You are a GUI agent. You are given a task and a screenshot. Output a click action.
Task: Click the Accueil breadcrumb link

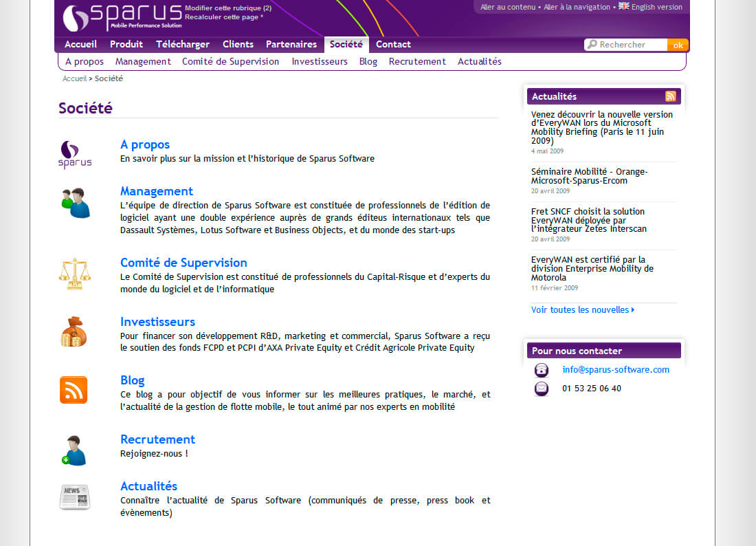pyautogui.click(x=75, y=78)
